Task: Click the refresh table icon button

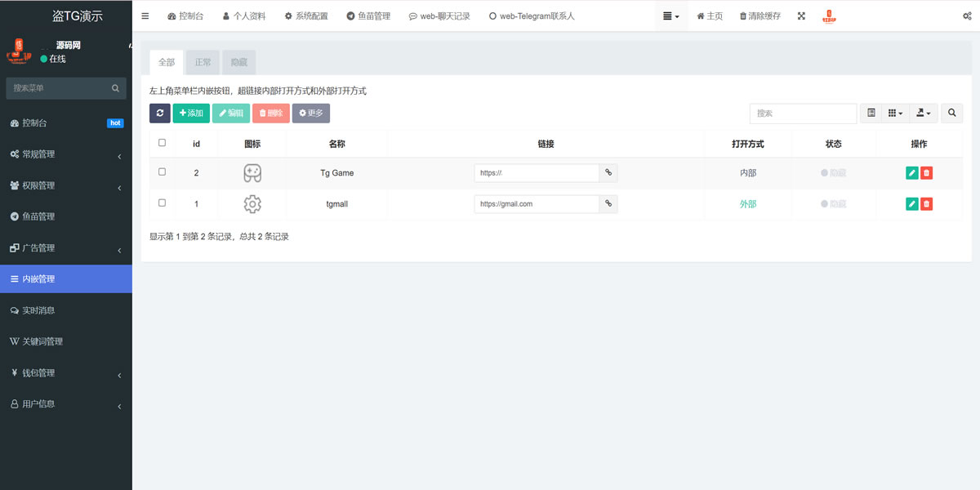Action: click(160, 114)
